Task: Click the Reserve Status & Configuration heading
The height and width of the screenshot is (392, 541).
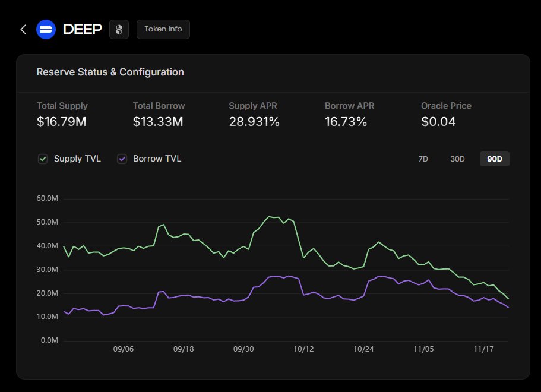Action: coord(110,72)
